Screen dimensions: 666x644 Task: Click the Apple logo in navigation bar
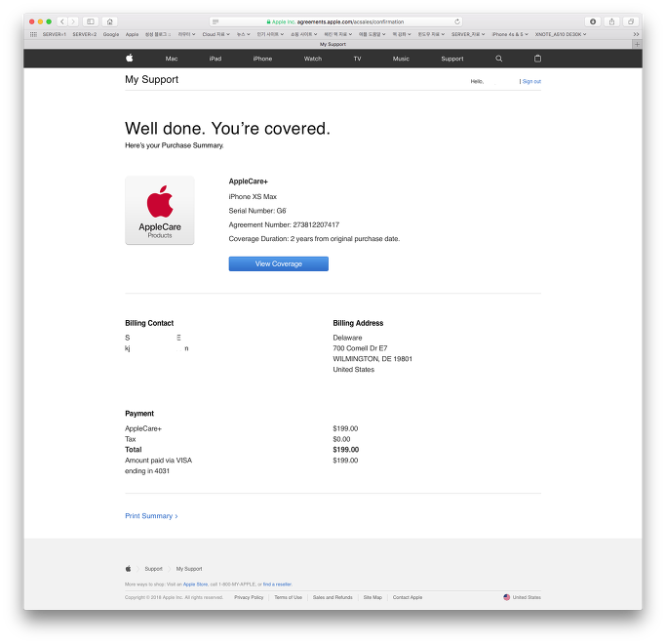[130, 59]
